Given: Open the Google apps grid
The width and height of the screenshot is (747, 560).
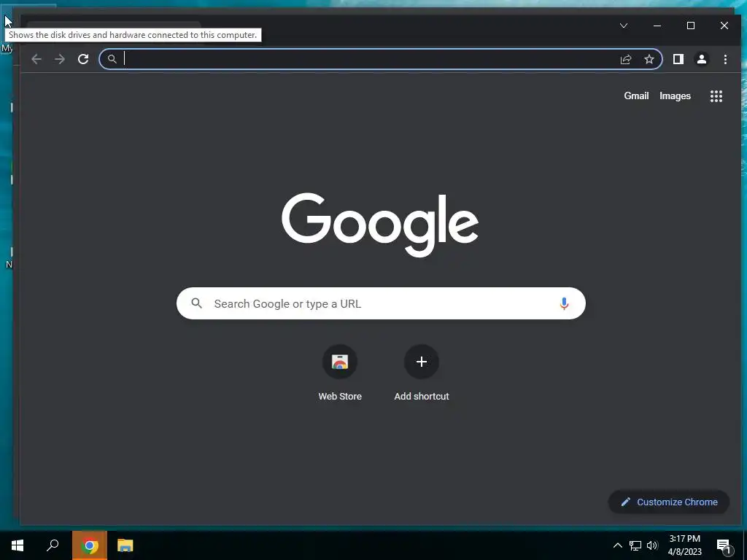Looking at the screenshot, I should click(x=716, y=96).
